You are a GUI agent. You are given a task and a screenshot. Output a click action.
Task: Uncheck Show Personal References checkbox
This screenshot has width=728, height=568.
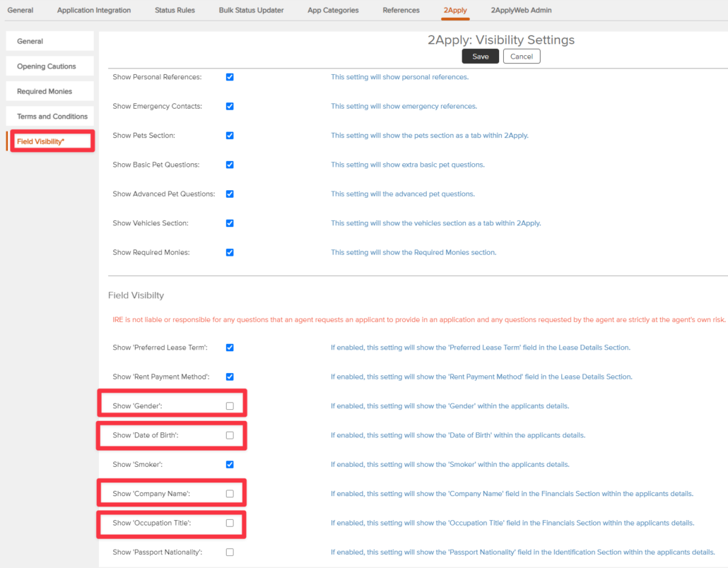(x=230, y=77)
